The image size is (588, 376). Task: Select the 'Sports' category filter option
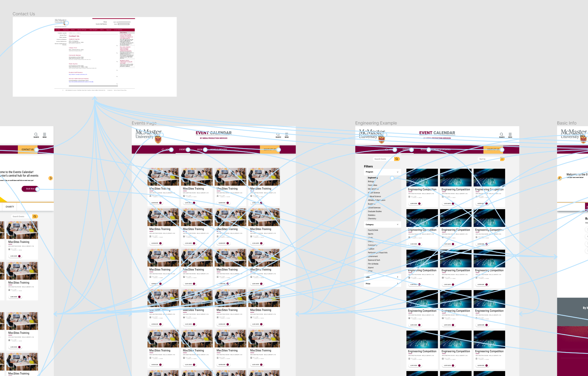(x=371, y=234)
